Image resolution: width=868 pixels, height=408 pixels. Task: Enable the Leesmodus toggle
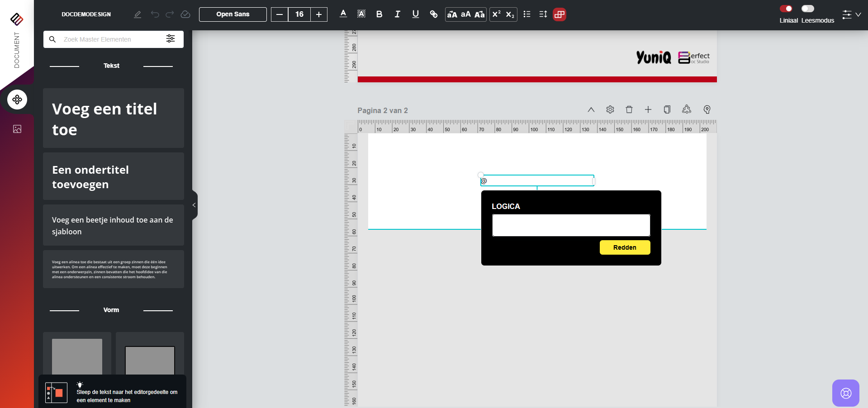point(807,9)
